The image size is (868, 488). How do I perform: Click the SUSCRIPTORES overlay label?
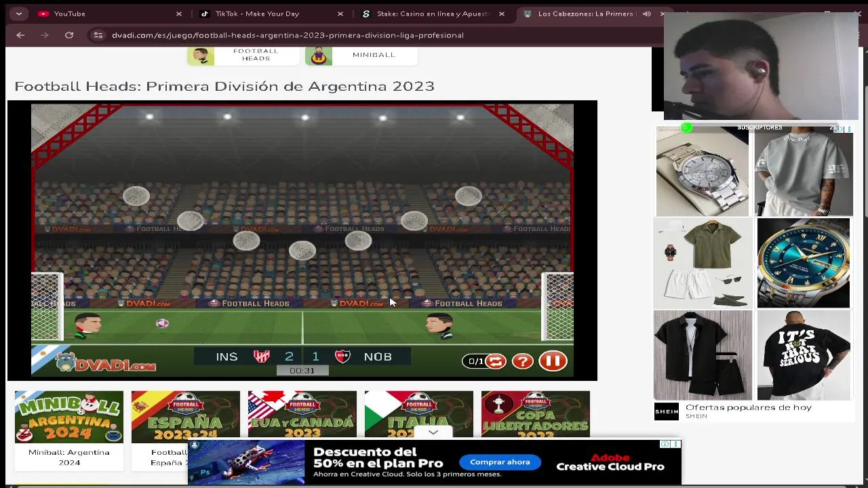[759, 127]
